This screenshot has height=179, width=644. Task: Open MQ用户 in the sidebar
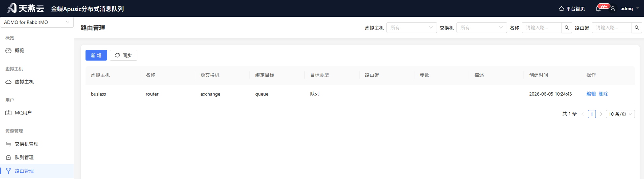pyautogui.click(x=23, y=113)
